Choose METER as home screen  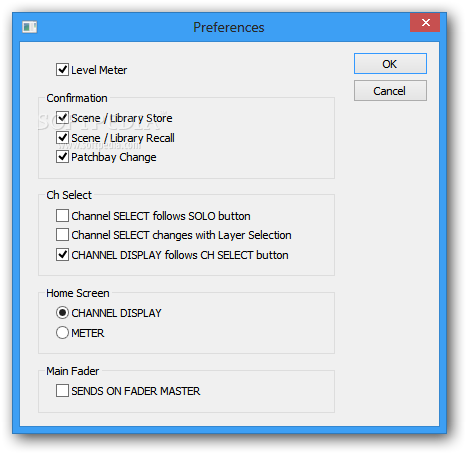tap(62, 333)
